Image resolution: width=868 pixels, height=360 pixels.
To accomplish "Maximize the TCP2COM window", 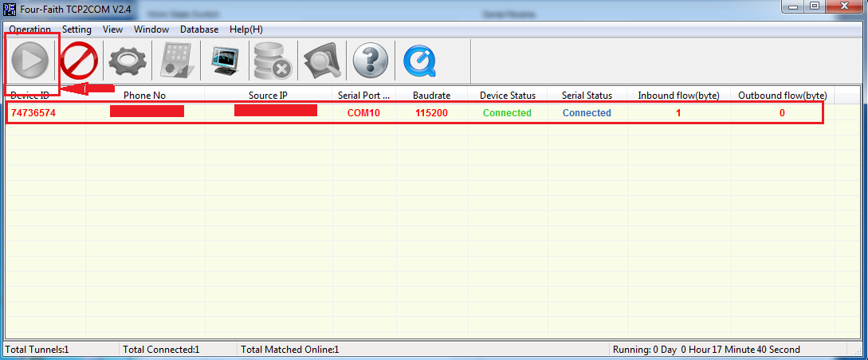I will (x=814, y=6).
